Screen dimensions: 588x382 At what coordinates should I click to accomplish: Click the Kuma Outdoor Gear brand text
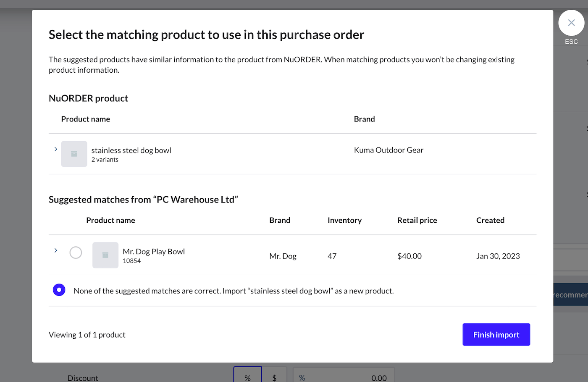point(388,150)
